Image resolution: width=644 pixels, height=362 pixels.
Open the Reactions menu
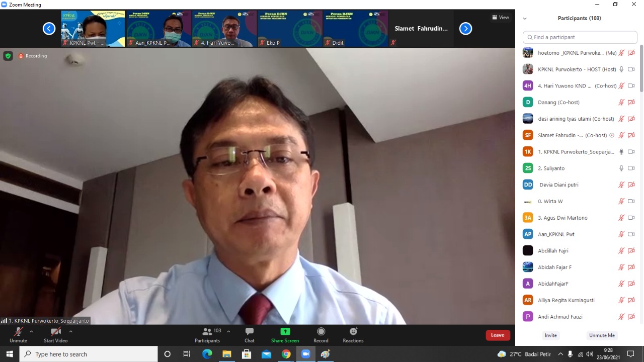click(x=353, y=335)
